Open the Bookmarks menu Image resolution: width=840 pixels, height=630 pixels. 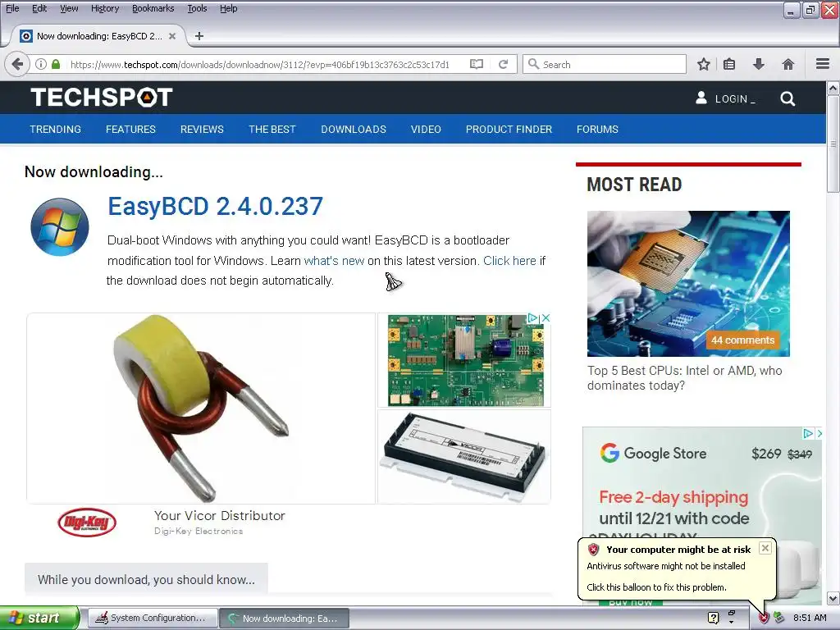pos(153,8)
